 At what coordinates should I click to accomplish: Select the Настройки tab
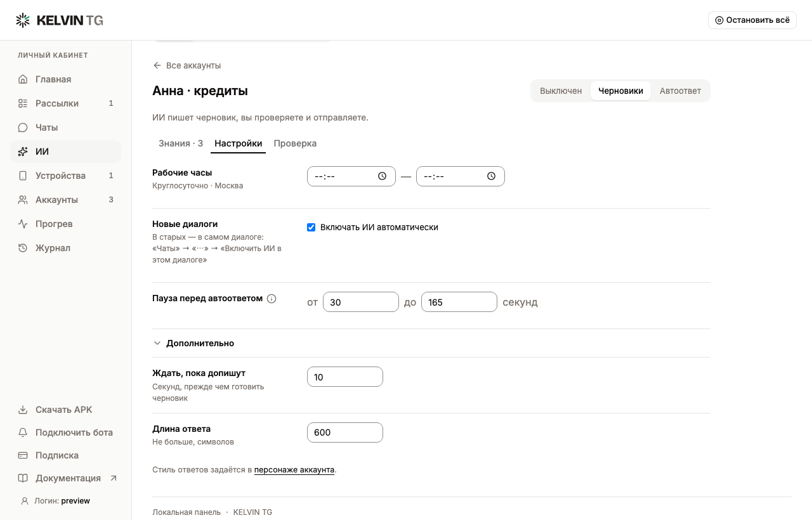[239, 143]
